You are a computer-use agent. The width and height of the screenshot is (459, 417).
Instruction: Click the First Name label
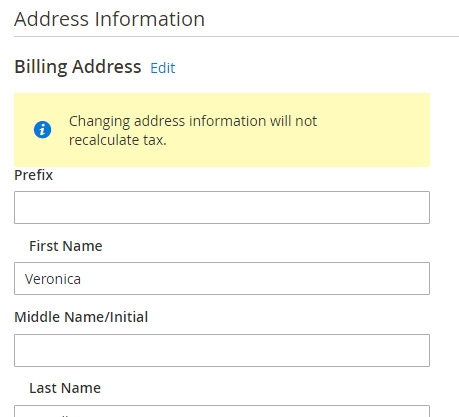66,246
